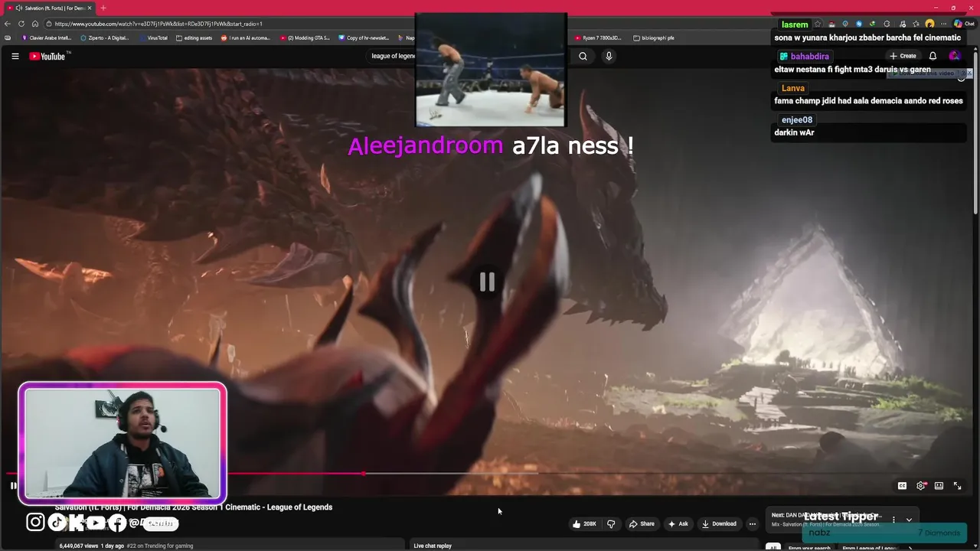Click the Ask button
This screenshot has width=980, height=551.
tap(678, 524)
